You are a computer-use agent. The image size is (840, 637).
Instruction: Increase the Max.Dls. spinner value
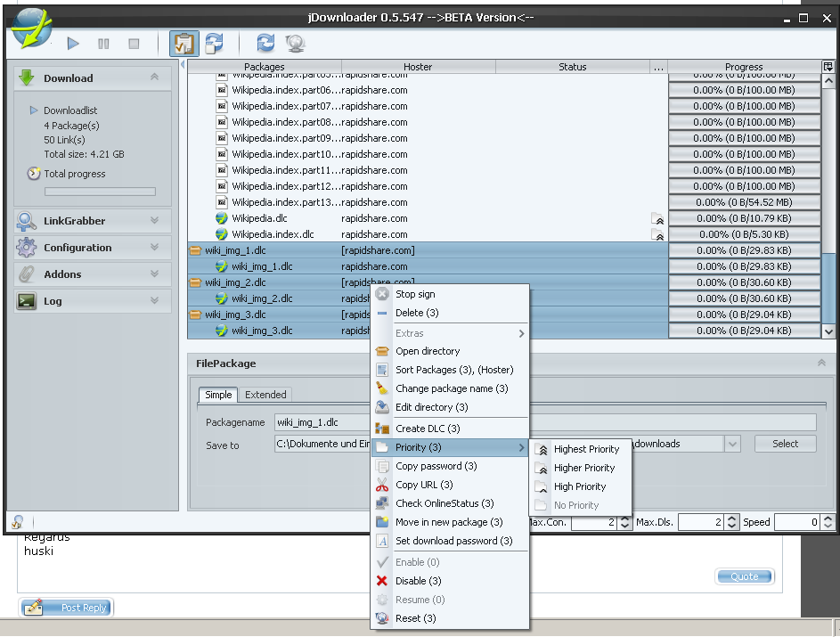[x=731, y=519]
